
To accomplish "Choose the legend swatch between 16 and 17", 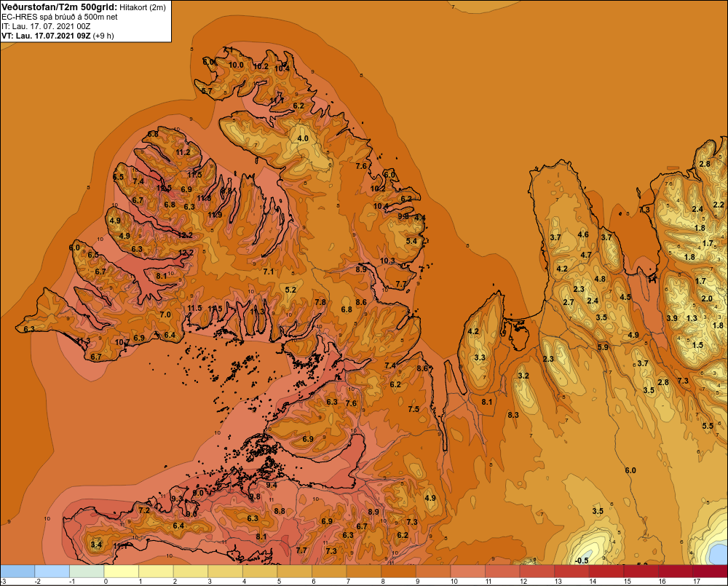I will (x=675, y=571).
